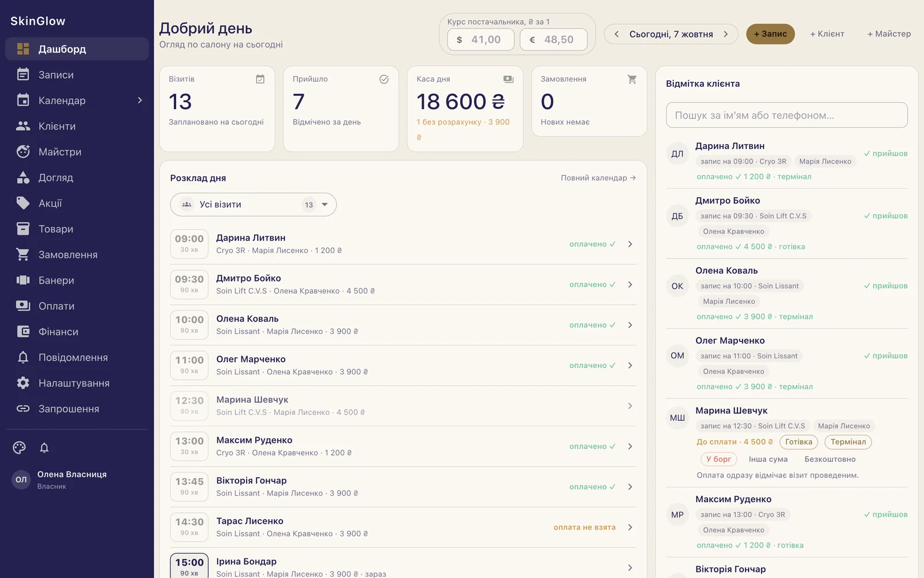Expand Тарас Лисенко visit row arrow
Image resolution: width=924 pixels, height=578 pixels.
630,527
